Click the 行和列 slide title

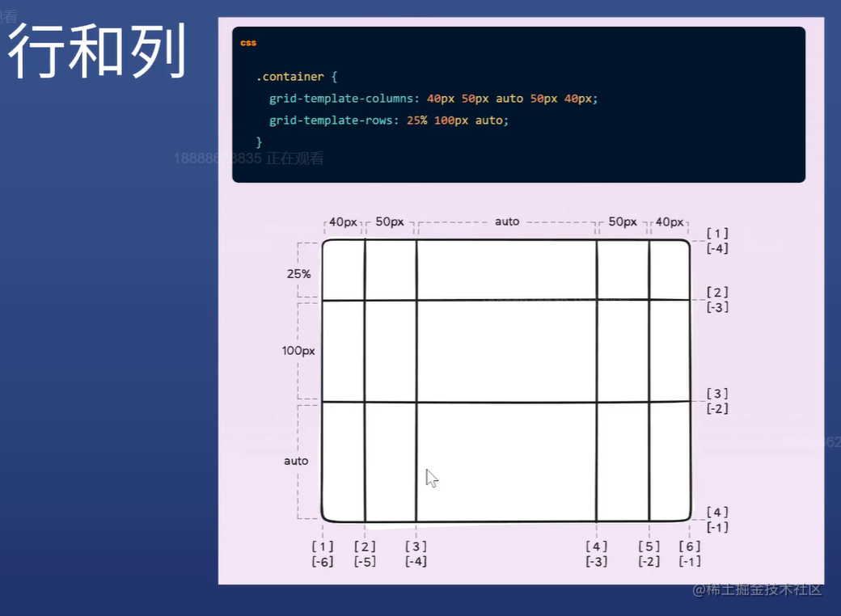tap(97, 50)
